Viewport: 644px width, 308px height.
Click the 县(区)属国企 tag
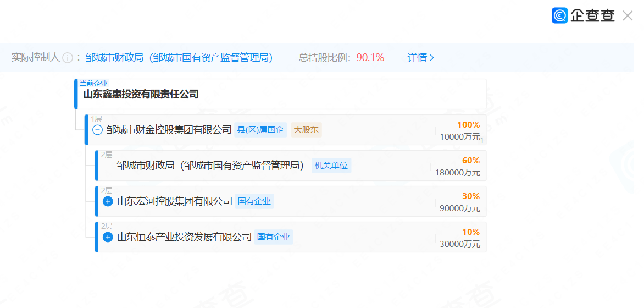[x=260, y=130]
